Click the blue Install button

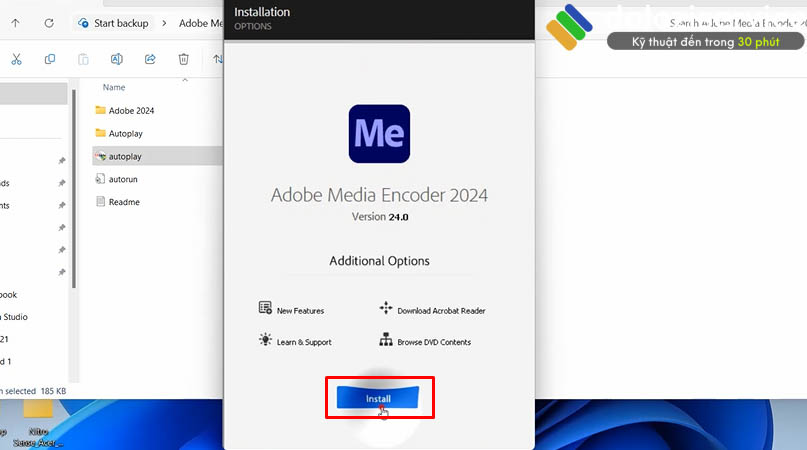pyautogui.click(x=379, y=397)
